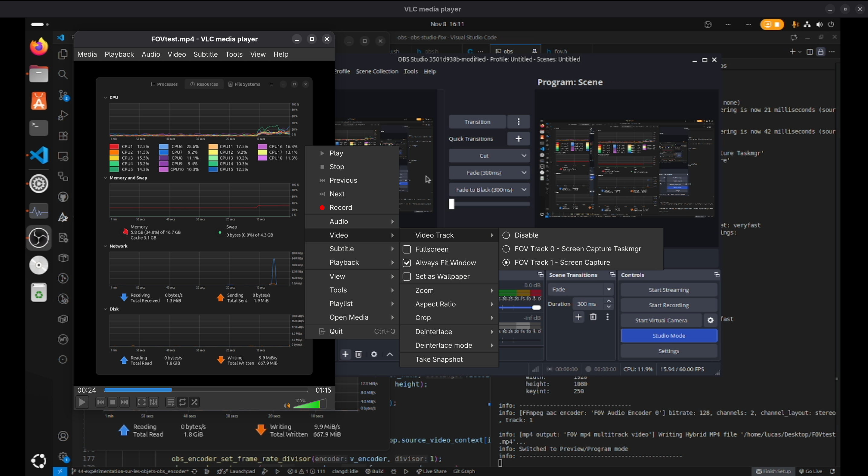Click trash icon under Scene Transitions duration
The height and width of the screenshot is (476, 868).
tap(593, 317)
